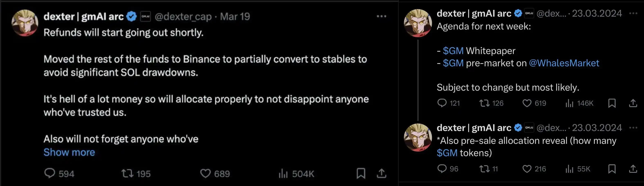The image size is (644, 186).
Task: Open more options on Mar 19 tweet
Action: point(381,17)
